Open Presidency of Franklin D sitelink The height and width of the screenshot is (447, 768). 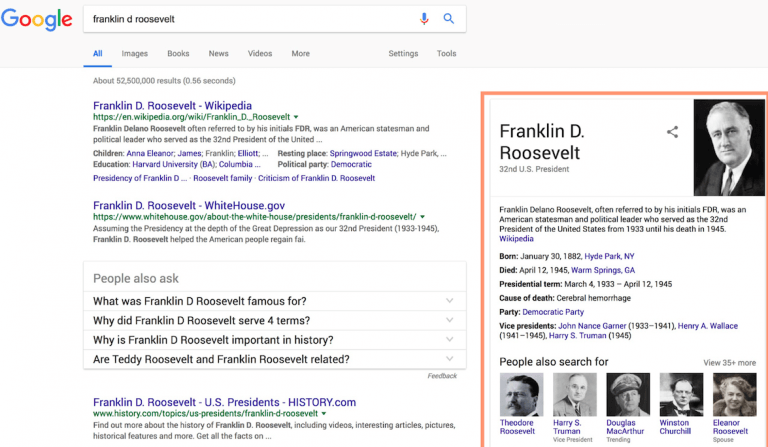(x=140, y=178)
